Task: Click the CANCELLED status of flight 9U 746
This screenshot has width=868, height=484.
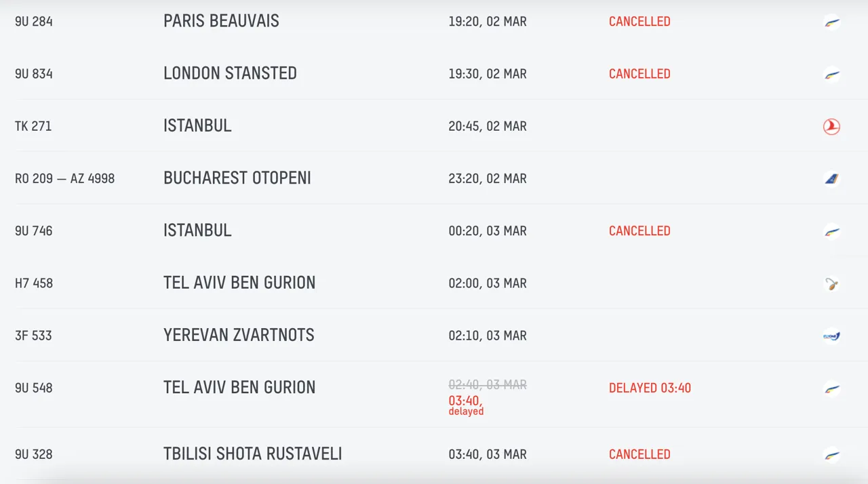Action: coord(639,231)
